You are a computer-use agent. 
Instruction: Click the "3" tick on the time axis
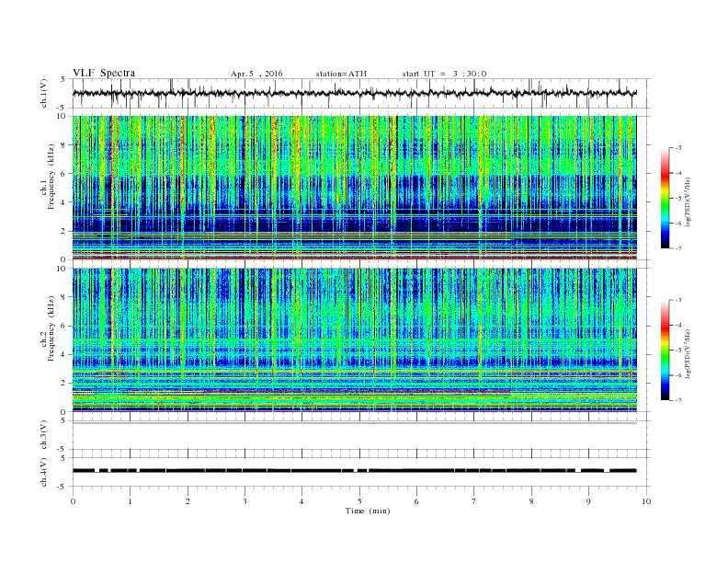click(245, 501)
